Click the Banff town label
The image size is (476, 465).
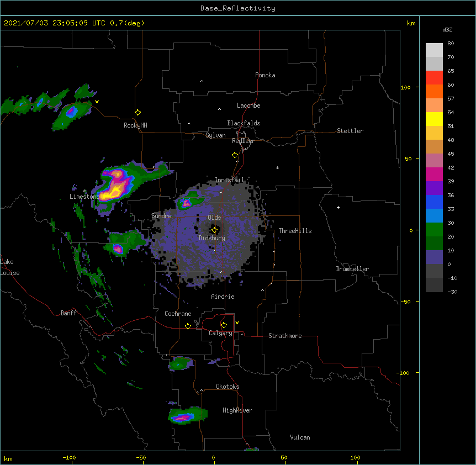click(68, 313)
